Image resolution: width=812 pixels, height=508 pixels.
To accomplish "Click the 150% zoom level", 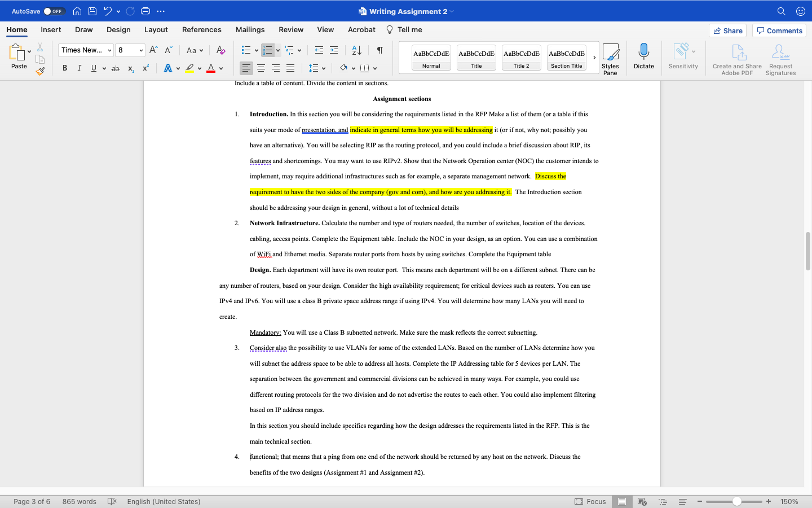I will click(789, 501).
